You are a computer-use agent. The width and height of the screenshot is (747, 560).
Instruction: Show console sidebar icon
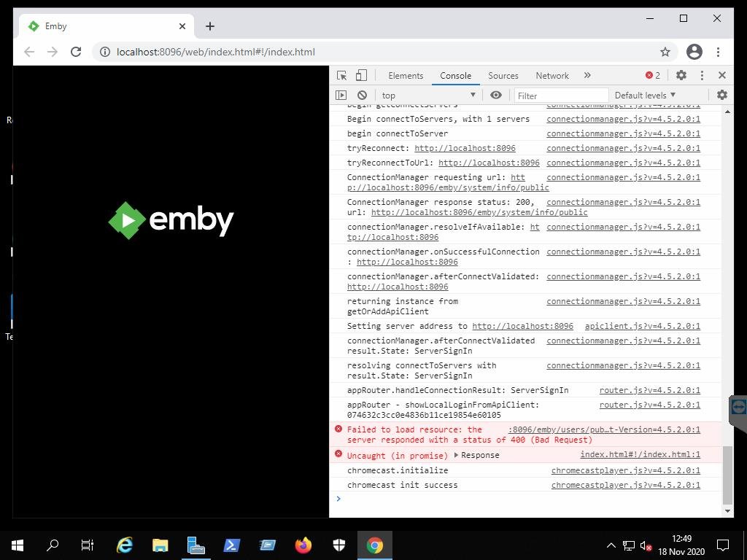[341, 96]
